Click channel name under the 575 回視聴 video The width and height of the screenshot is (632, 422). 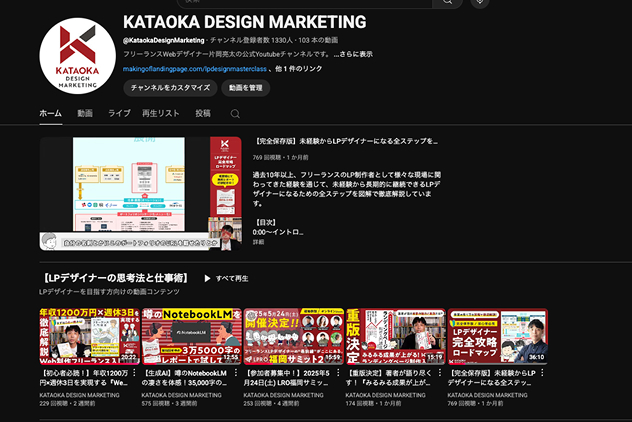(x=181, y=395)
